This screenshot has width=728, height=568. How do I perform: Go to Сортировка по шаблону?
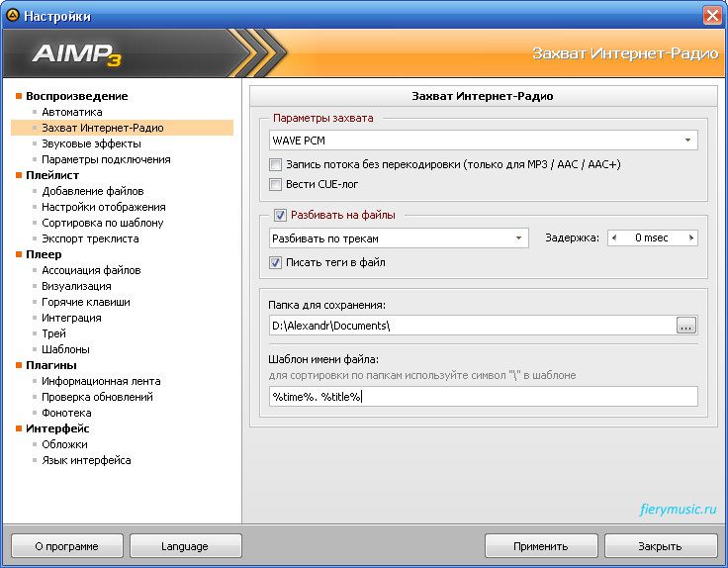[x=103, y=223]
